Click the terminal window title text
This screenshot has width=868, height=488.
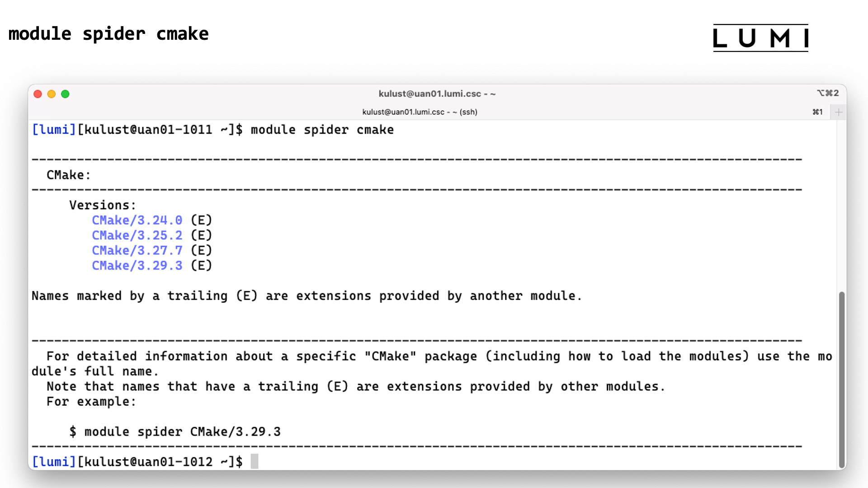click(437, 94)
